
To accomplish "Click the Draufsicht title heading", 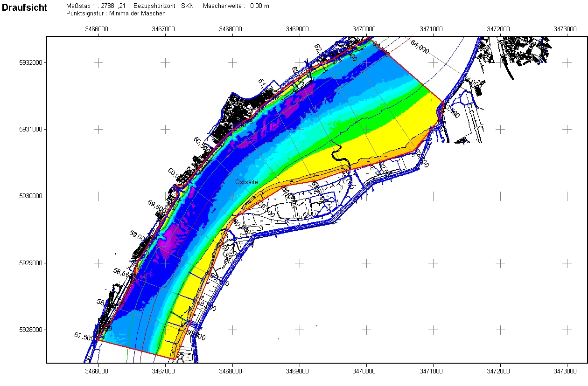I will tap(24, 8).
